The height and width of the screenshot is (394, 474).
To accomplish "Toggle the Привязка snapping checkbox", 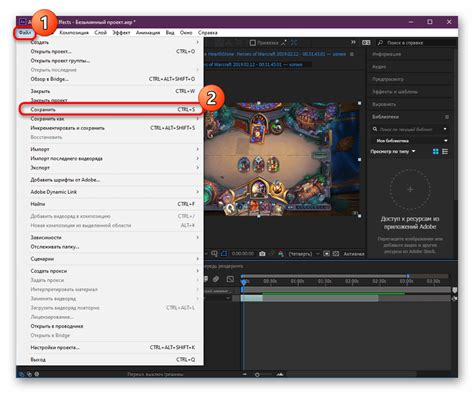I will click(253, 43).
